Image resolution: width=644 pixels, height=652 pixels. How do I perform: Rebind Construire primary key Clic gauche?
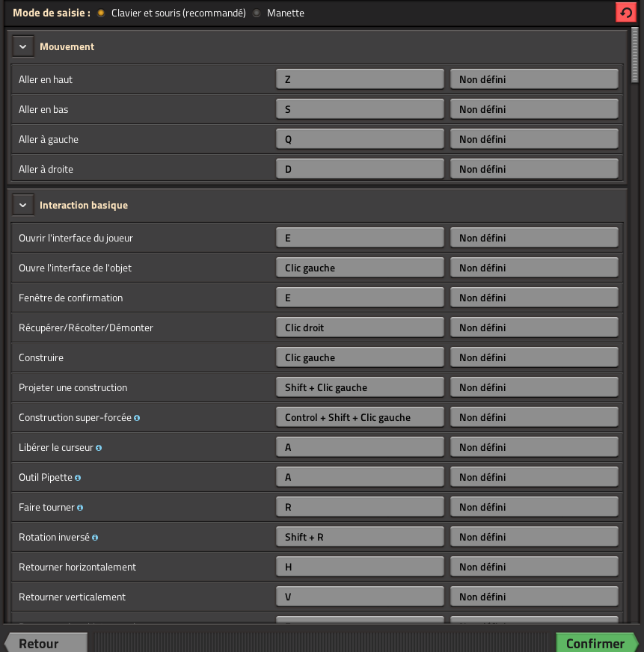[x=360, y=357]
